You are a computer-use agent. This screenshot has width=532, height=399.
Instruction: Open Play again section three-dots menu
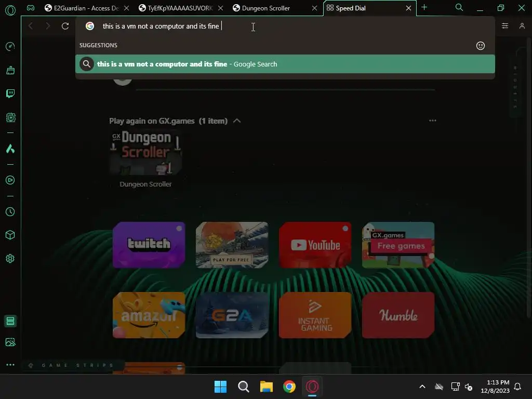click(433, 121)
